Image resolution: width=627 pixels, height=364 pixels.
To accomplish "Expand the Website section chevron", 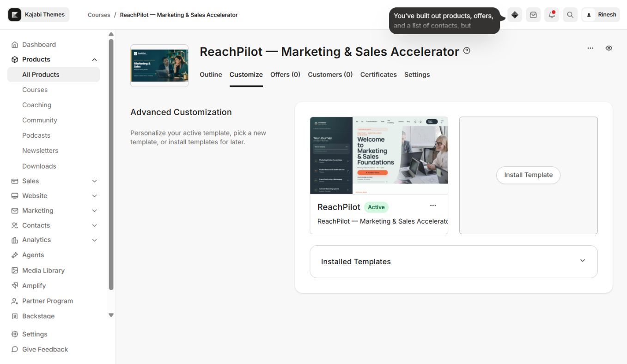I will point(94,196).
